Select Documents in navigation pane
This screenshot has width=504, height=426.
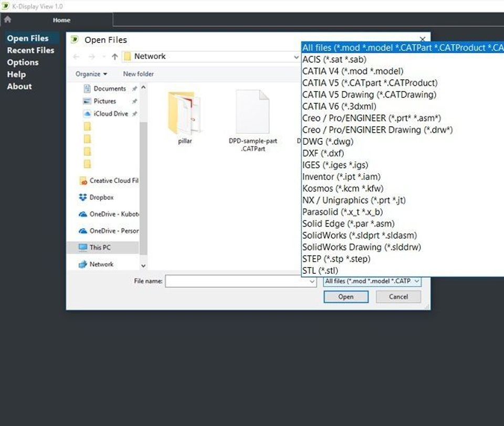point(110,88)
